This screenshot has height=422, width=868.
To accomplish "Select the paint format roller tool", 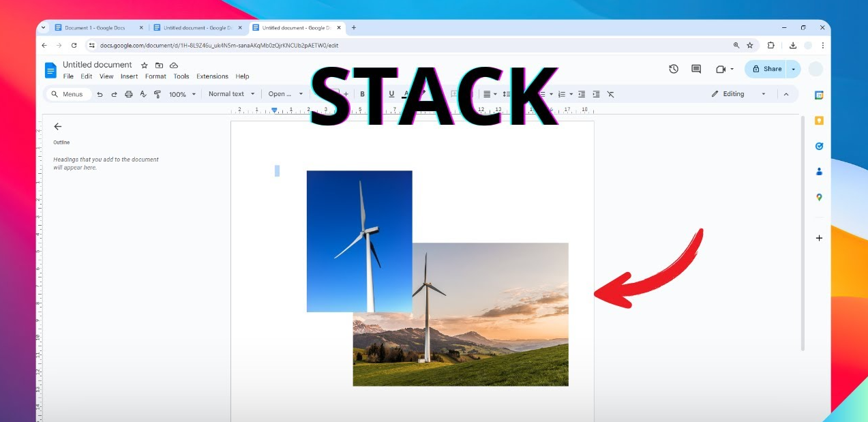I will pyautogui.click(x=158, y=94).
